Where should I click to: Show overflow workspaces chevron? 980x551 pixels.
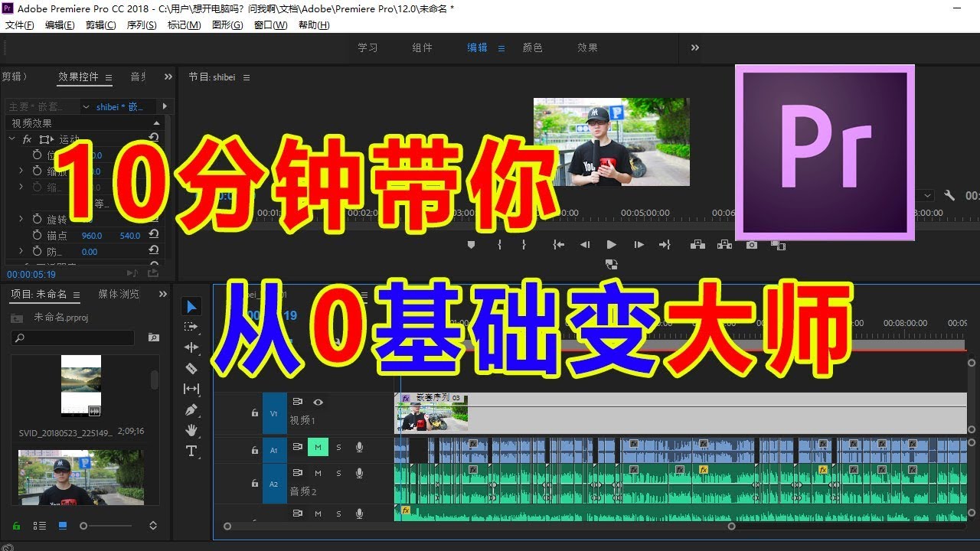(x=694, y=47)
